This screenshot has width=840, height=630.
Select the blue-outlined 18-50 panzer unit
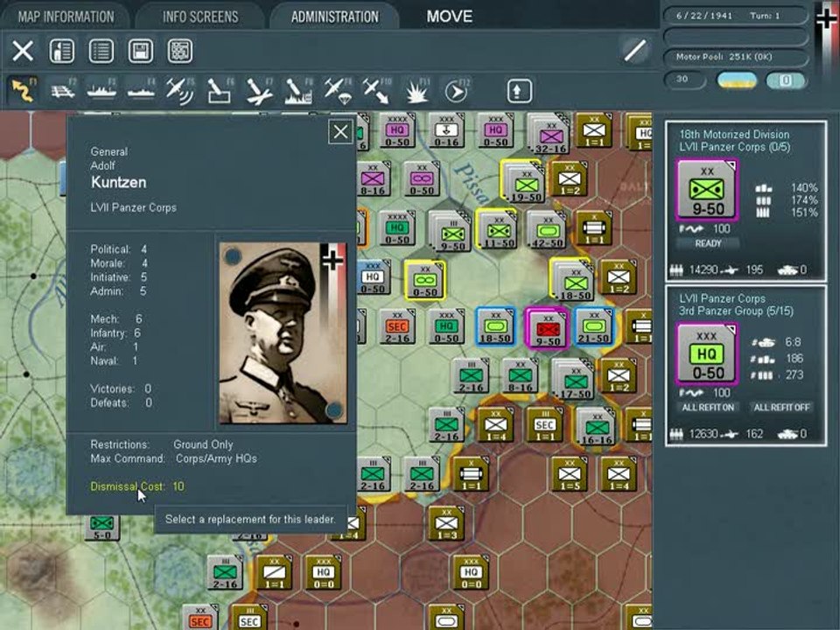click(496, 326)
